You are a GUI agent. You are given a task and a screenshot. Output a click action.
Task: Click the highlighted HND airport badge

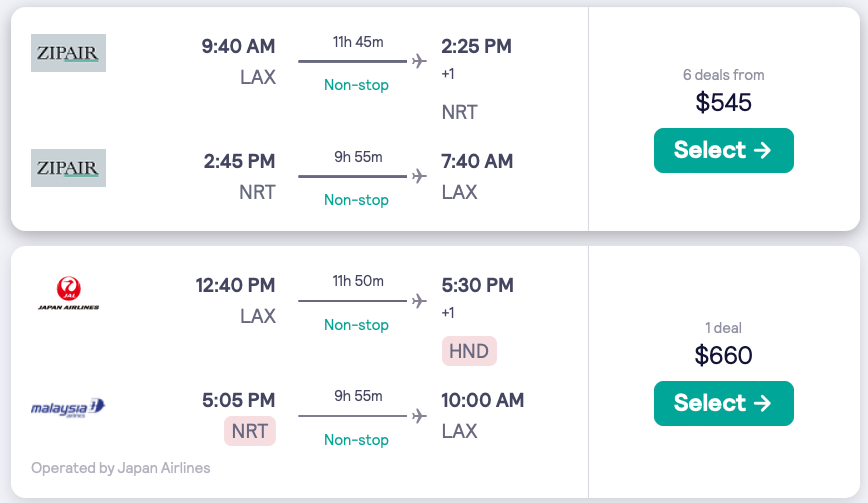[x=469, y=352]
